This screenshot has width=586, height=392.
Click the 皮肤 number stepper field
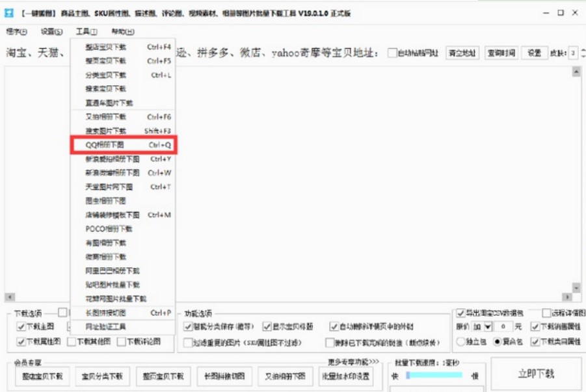[573, 53]
